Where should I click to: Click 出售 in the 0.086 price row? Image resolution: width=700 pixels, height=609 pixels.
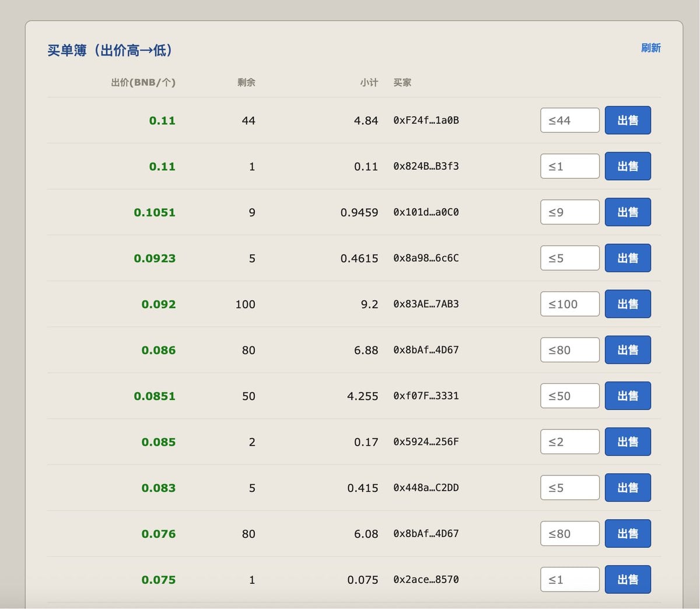click(x=628, y=350)
